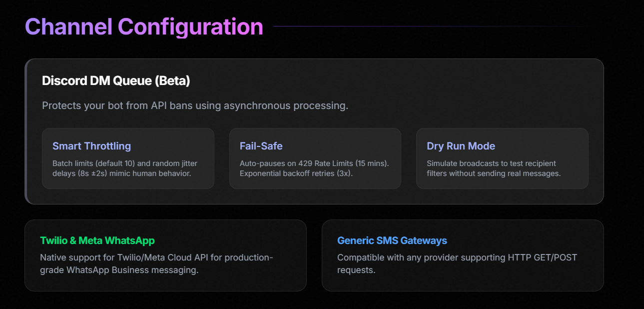
Task: Click the Channel Configuration section heading
Action: (x=144, y=26)
